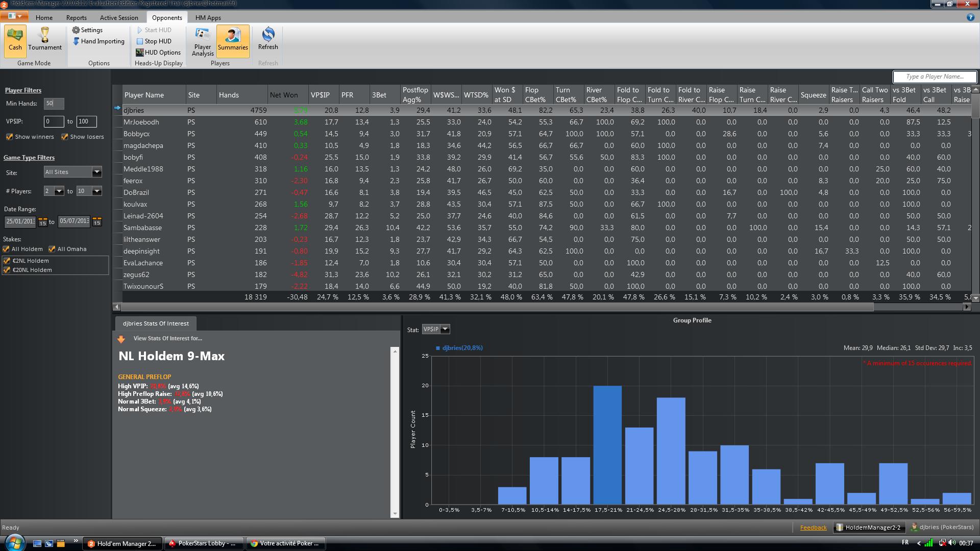Expand View Stats Of Interest arrow
Viewport: 980px width, 551px height.
pos(121,339)
